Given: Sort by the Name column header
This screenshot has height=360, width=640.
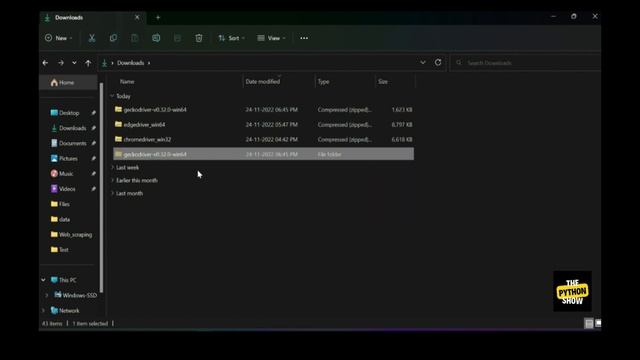Looking at the screenshot, I should click(176, 82).
